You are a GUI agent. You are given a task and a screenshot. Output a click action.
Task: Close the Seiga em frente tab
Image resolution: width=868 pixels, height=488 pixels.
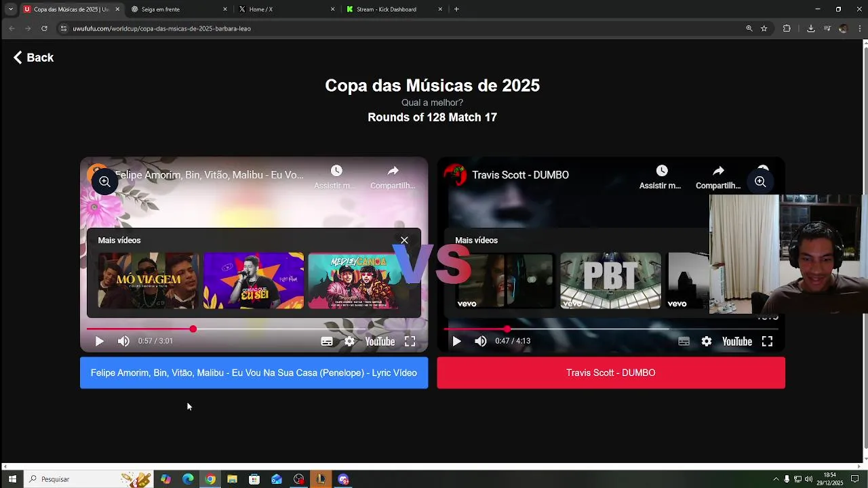tap(225, 9)
